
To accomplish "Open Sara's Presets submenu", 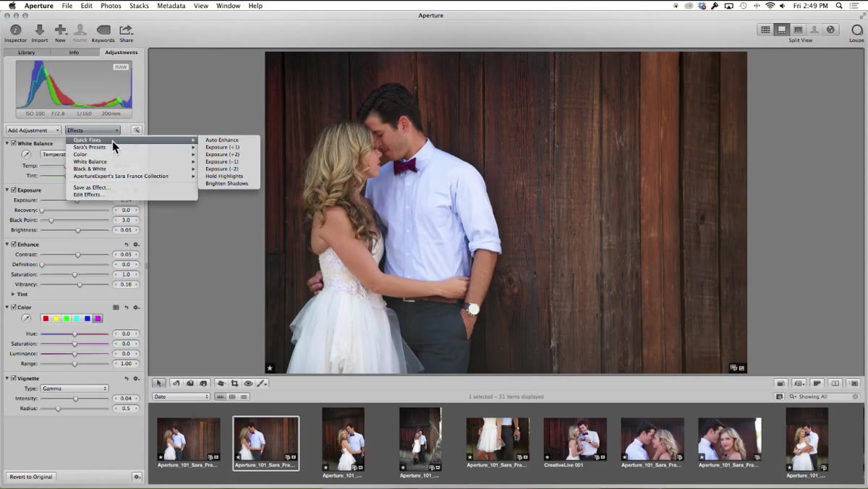I will tap(132, 148).
